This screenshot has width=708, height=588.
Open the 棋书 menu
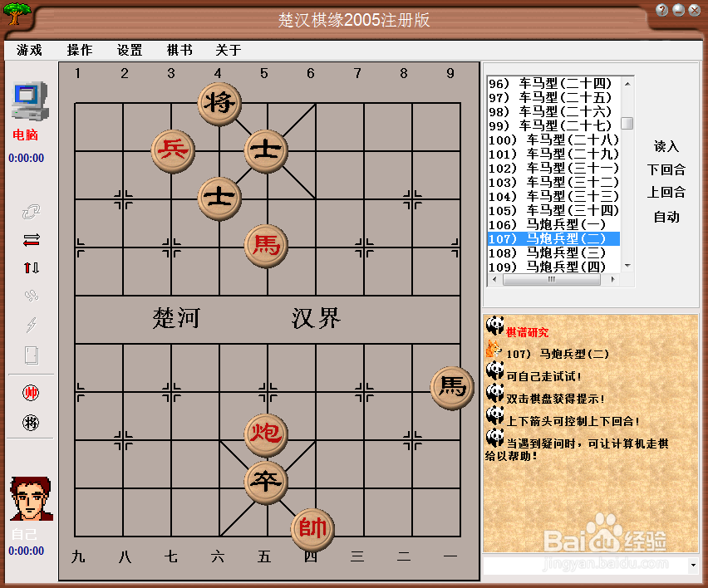[179, 50]
